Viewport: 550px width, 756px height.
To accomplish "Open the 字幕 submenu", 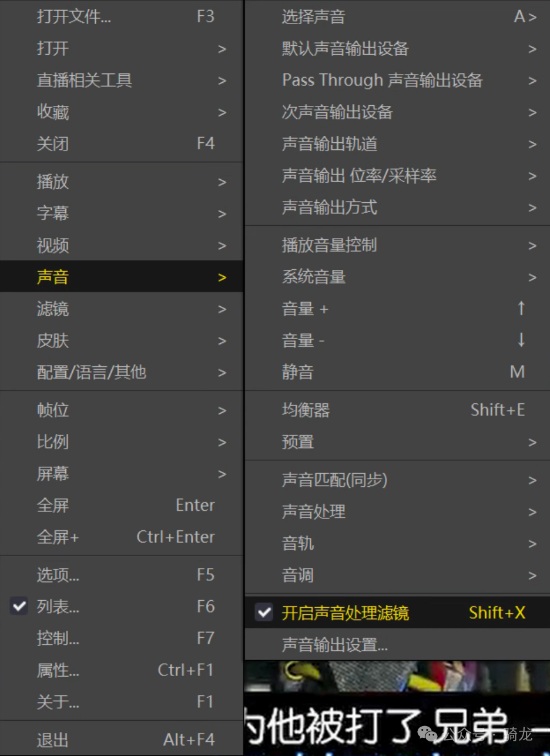I will pyautogui.click(x=54, y=213).
